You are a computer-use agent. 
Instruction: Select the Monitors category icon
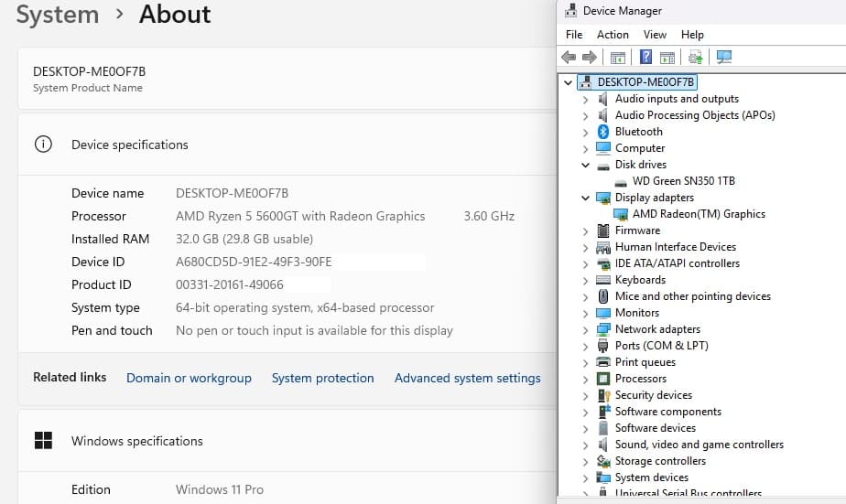tap(603, 313)
